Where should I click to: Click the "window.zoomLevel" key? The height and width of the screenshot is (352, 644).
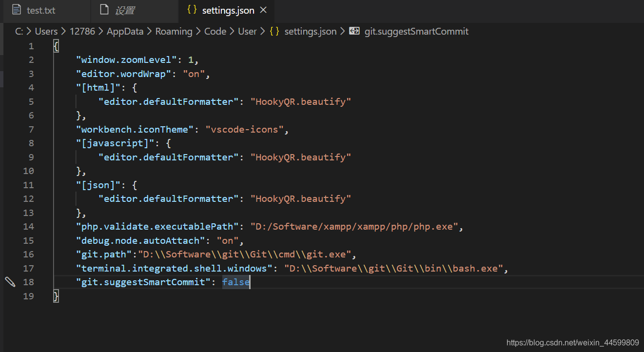[126, 60]
